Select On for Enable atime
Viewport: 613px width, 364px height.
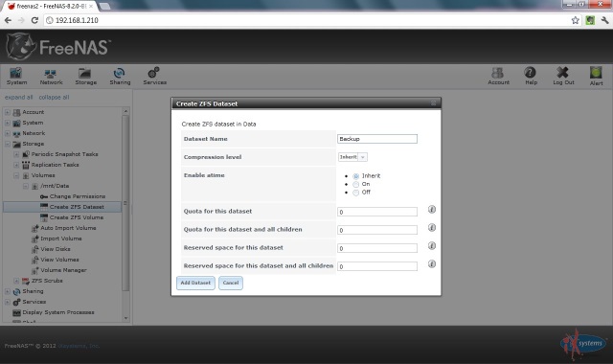pos(355,185)
